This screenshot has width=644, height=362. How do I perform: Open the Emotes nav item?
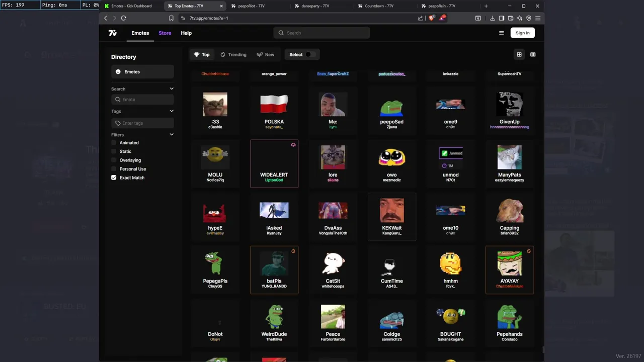pos(140,33)
